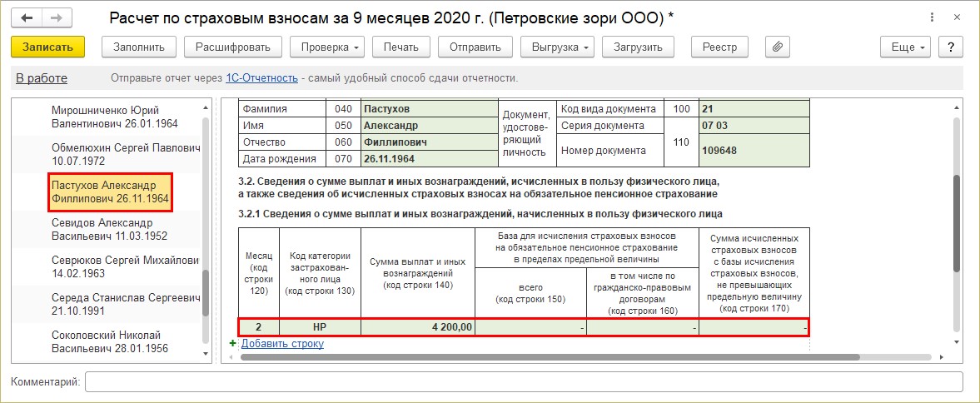The height and width of the screenshot is (403, 980).
Task: Click the document number cell 109648
Action: coord(754,150)
